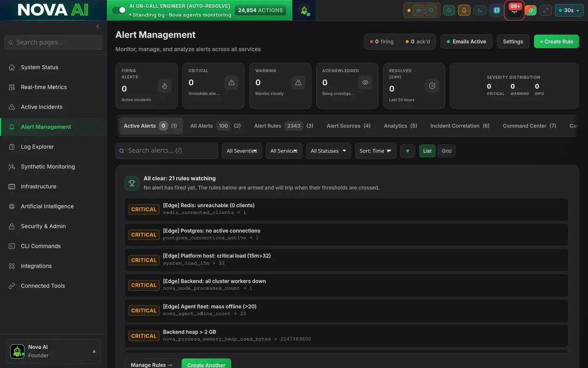The height and width of the screenshot is (368, 588).
Task: Open the chat bubble icon
Action: 497,11
